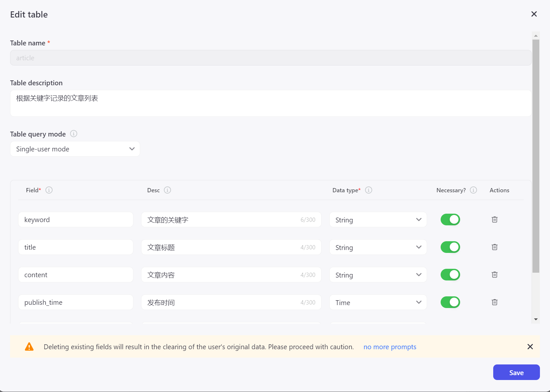The width and height of the screenshot is (550, 392).
Task: Click the vertical scrollbar down arrow
Action: point(536,319)
